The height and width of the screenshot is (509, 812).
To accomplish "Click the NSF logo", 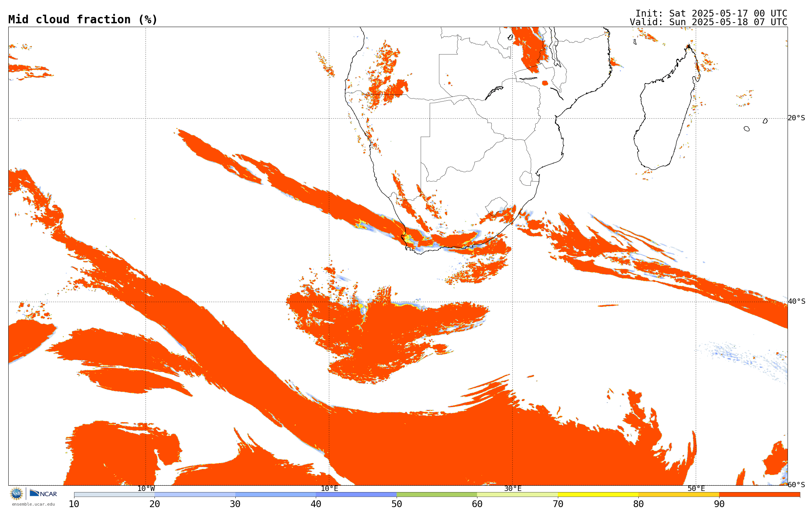I will 17,493.
